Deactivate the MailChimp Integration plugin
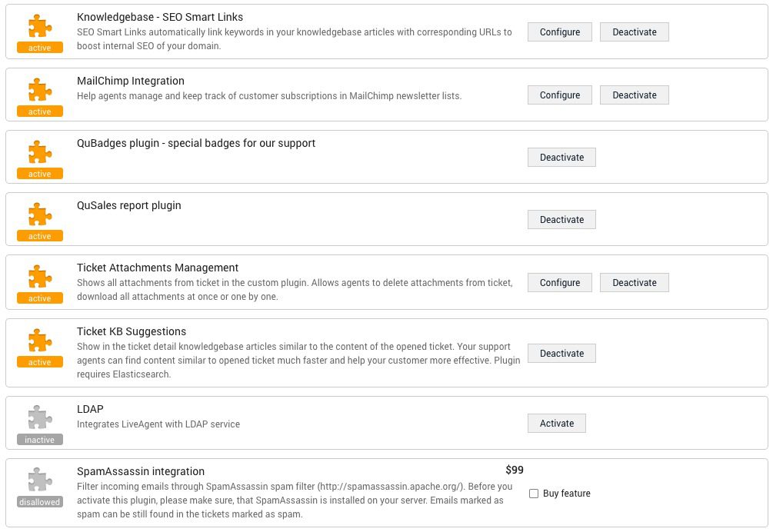This screenshot has width=773, height=532. click(x=635, y=95)
